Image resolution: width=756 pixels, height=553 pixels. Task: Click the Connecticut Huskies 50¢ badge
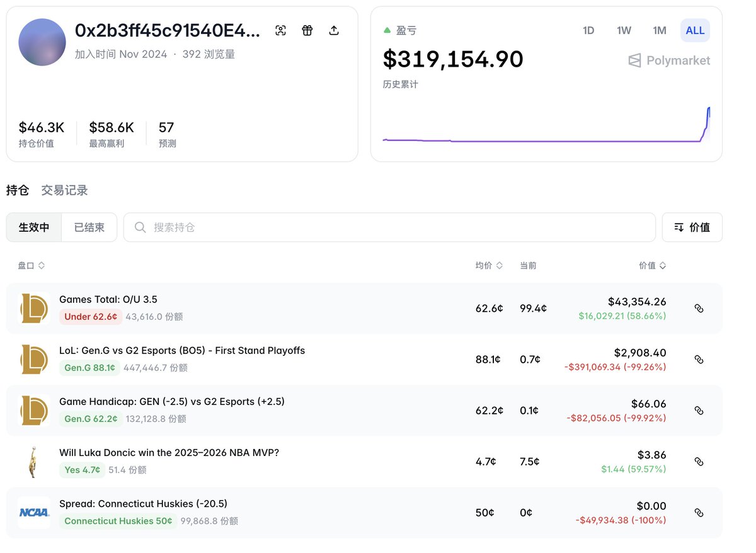[x=118, y=521]
